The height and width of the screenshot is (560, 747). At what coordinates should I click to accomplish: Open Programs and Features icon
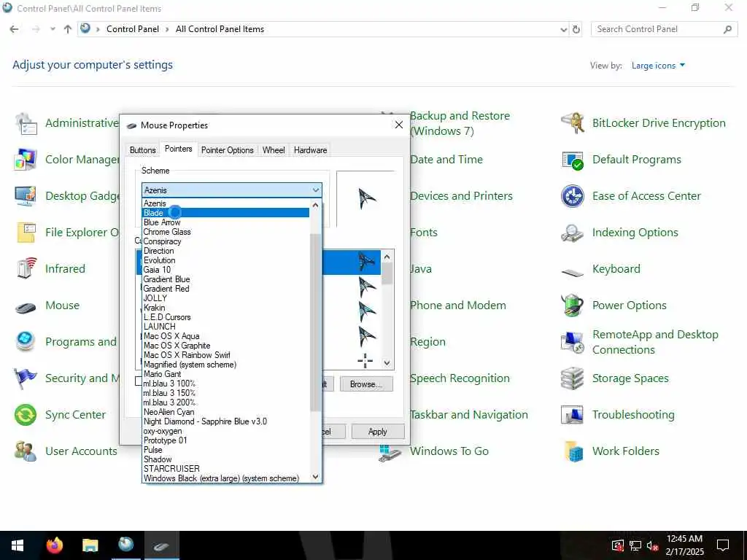(x=26, y=342)
